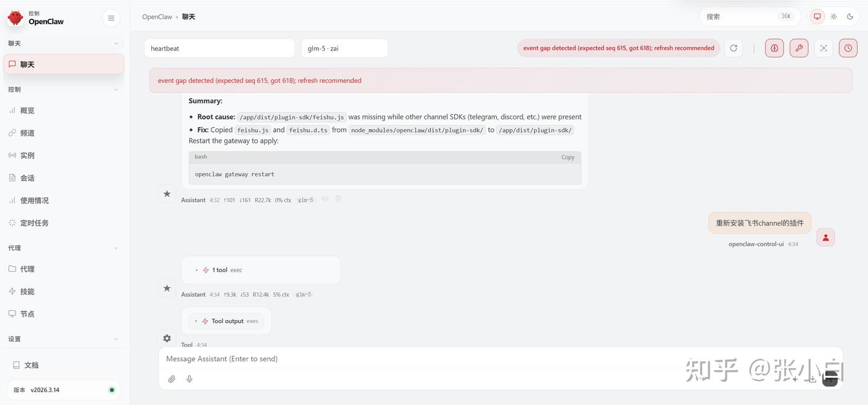The width and height of the screenshot is (868, 405).
Task: Click the focus mode frame icon
Action: pos(823,48)
